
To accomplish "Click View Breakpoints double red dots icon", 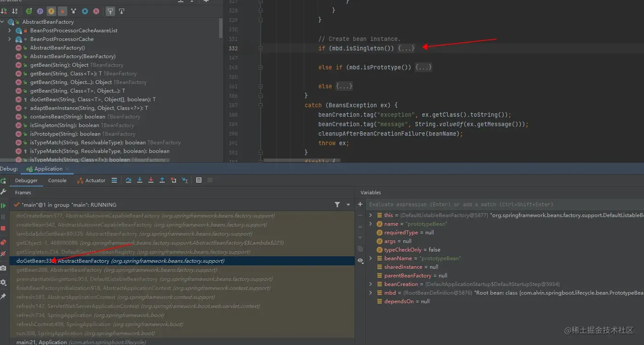I will pyautogui.click(x=3, y=242).
